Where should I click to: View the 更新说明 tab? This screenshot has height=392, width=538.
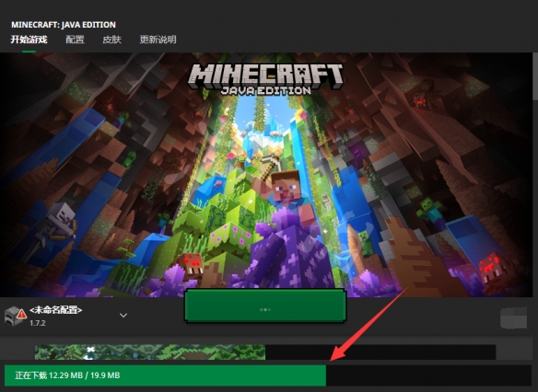[x=158, y=40]
